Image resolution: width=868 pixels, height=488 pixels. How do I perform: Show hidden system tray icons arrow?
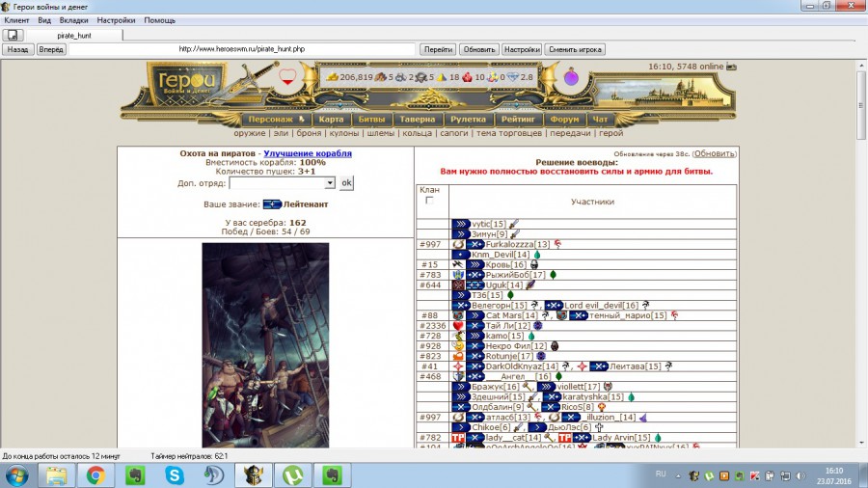(x=678, y=475)
